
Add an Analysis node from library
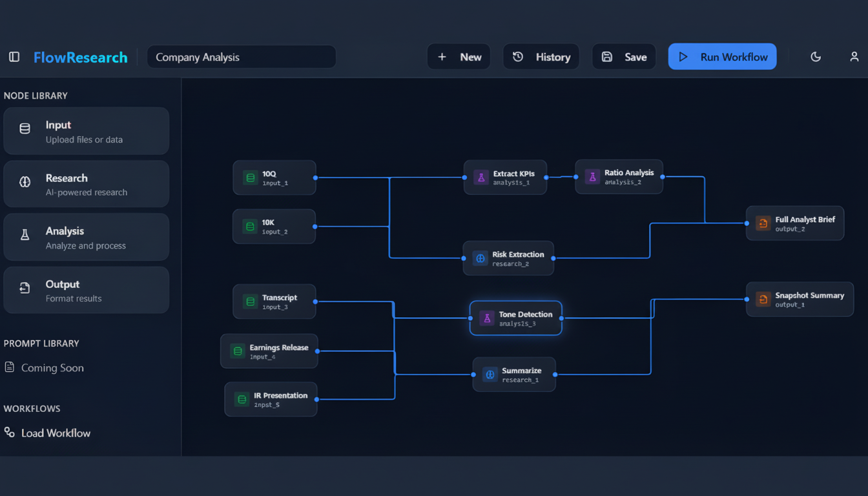coord(86,237)
